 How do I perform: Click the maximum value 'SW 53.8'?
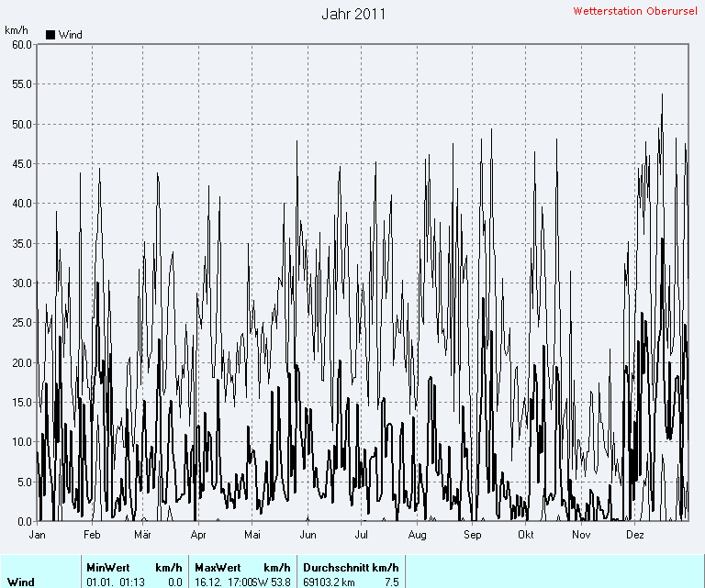pos(271,582)
